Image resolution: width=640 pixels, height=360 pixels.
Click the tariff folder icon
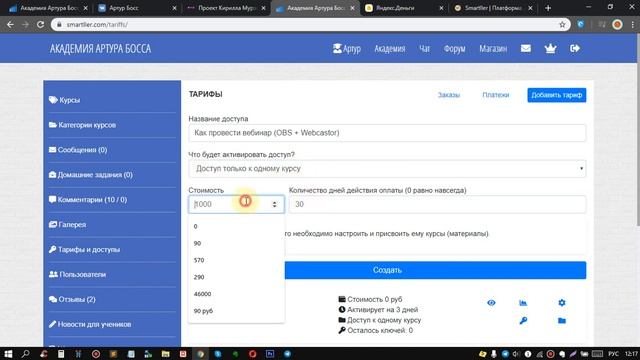pyautogui.click(x=562, y=321)
